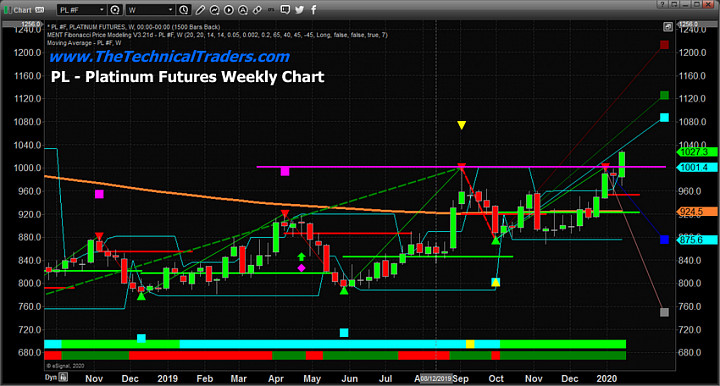Viewport: 720px width, 386px height.
Task: Toggle the chart scroll-lock icon near top-right
Action: pos(668,27)
